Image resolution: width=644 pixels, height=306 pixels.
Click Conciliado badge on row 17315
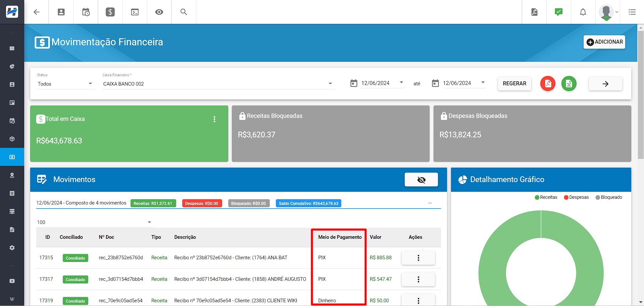click(76, 258)
